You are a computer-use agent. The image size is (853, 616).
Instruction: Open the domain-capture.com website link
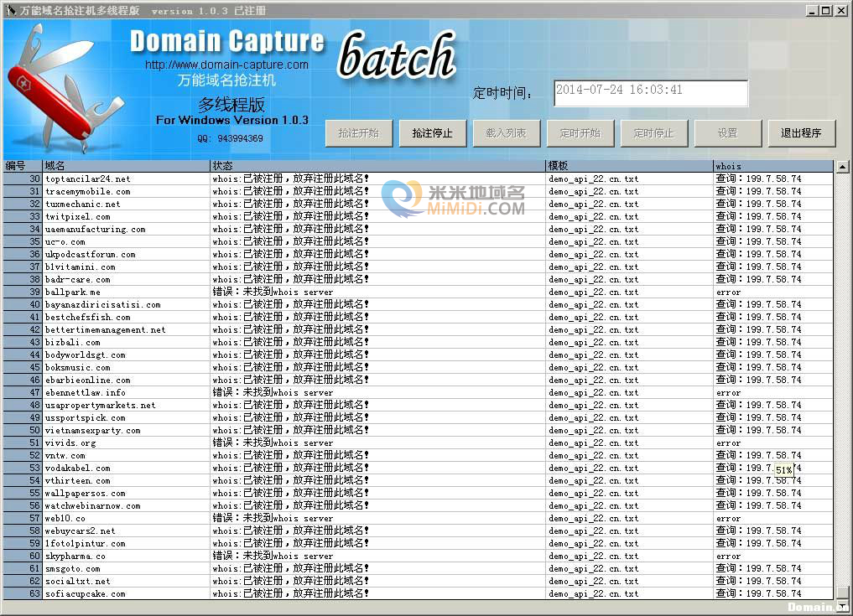point(226,65)
